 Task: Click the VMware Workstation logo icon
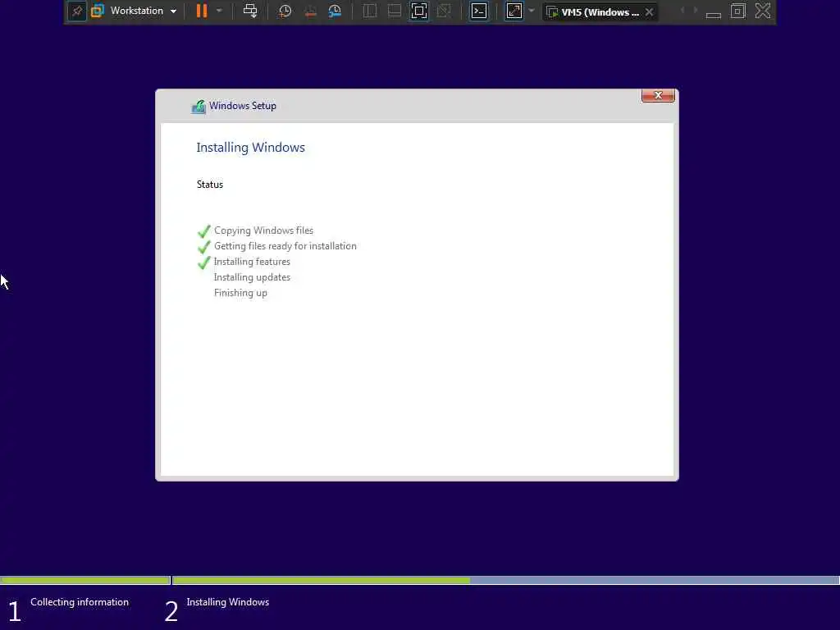(x=98, y=11)
